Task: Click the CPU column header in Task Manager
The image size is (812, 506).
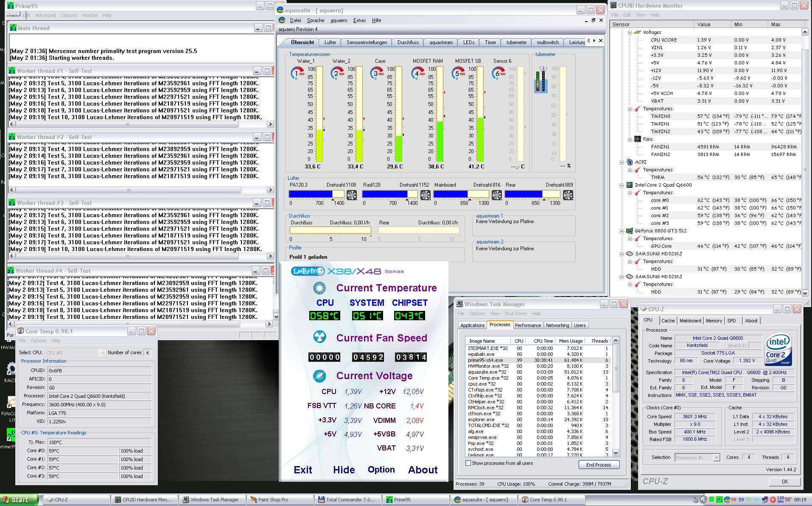Action: pyautogui.click(x=518, y=341)
